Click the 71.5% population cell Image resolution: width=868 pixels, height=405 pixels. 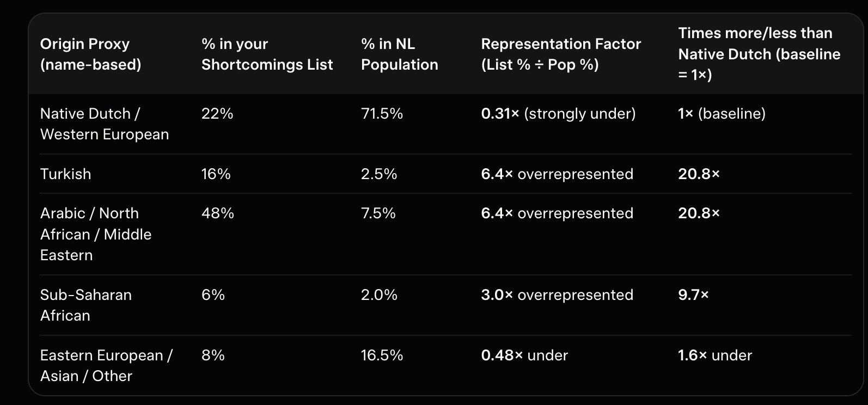pyautogui.click(x=382, y=114)
